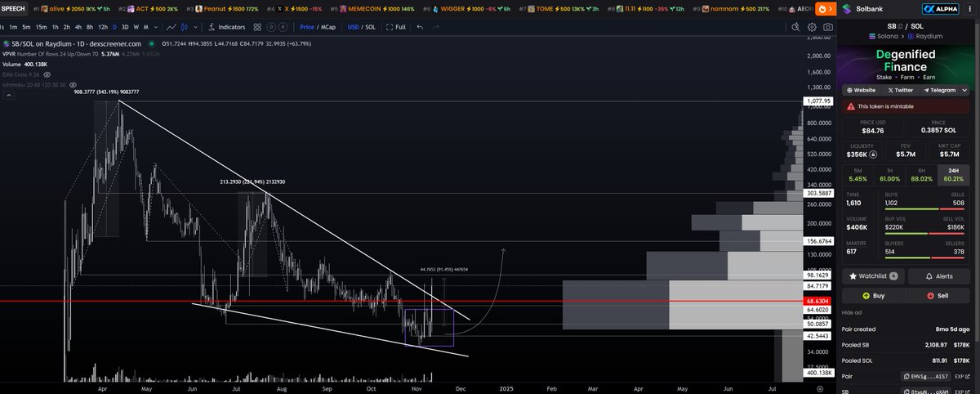Switch chart currency to USD
Screen dimensions: 980x394
pos(354,27)
